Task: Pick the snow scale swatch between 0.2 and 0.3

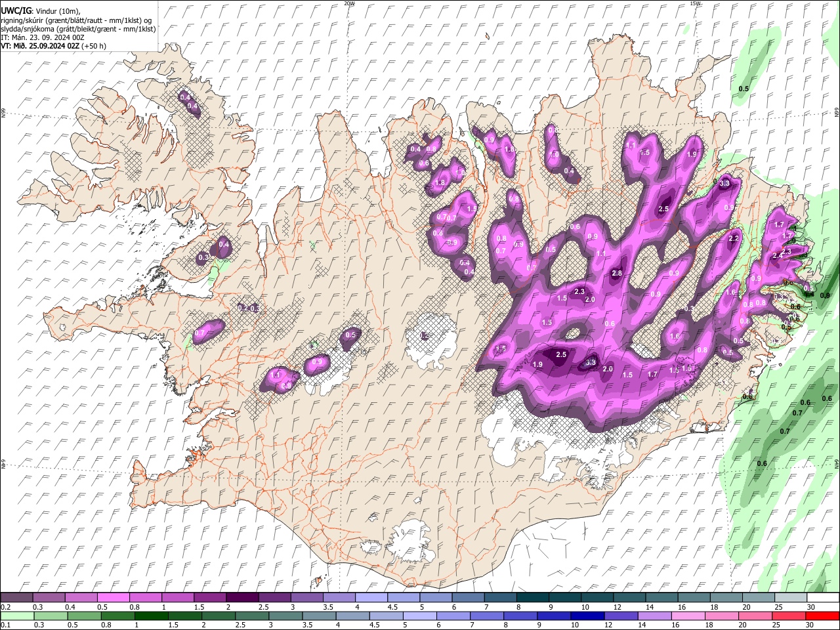Action: pos(18,597)
